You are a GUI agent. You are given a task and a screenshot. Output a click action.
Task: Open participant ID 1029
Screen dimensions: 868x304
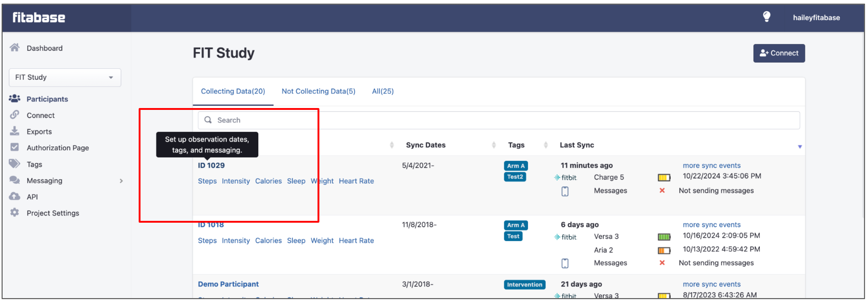pyautogui.click(x=211, y=165)
